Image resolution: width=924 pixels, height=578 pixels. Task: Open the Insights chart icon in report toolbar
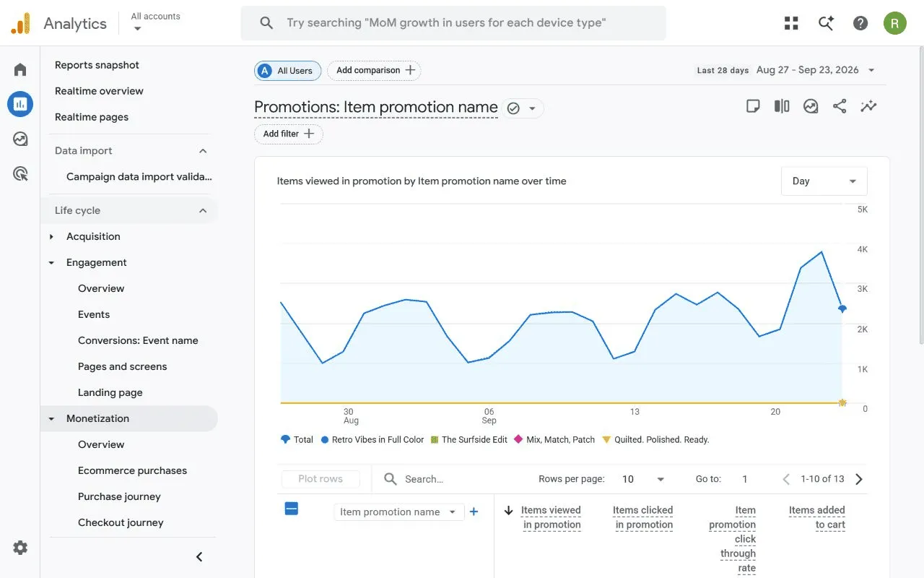tap(811, 106)
